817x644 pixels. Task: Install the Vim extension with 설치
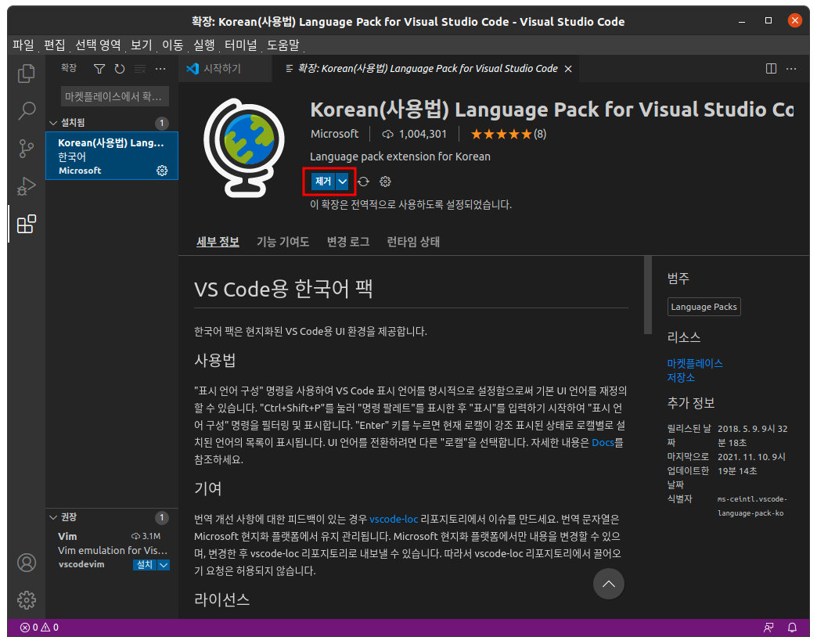[145, 565]
